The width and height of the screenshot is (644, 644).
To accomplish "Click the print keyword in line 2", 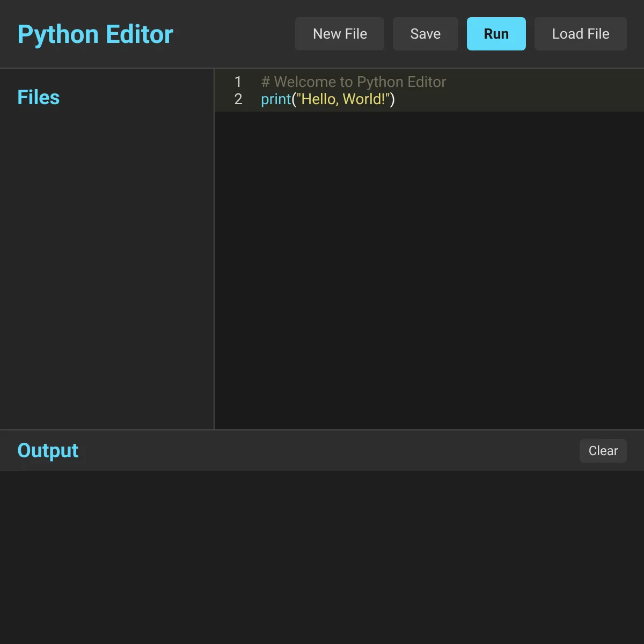I will (x=275, y=99).
